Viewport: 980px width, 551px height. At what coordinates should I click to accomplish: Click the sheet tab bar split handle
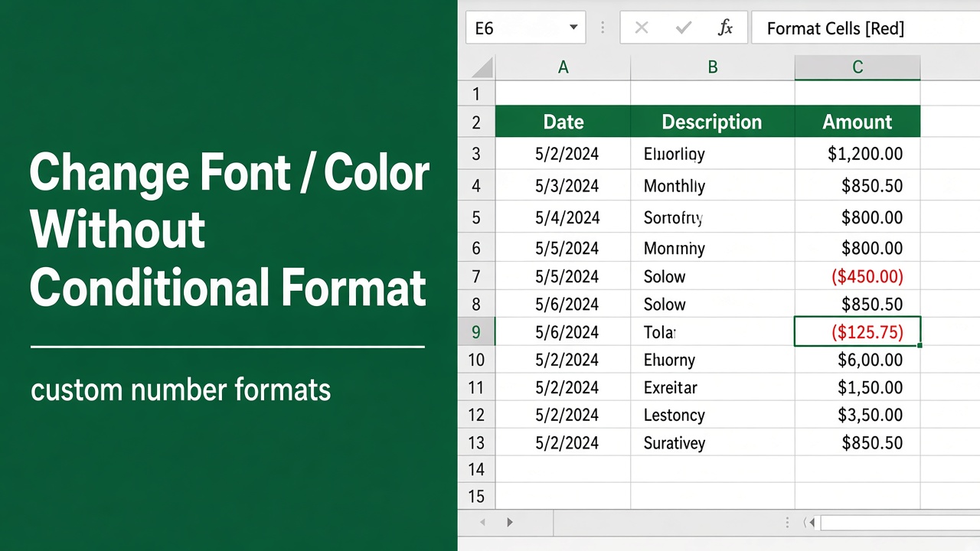[787, 523]
